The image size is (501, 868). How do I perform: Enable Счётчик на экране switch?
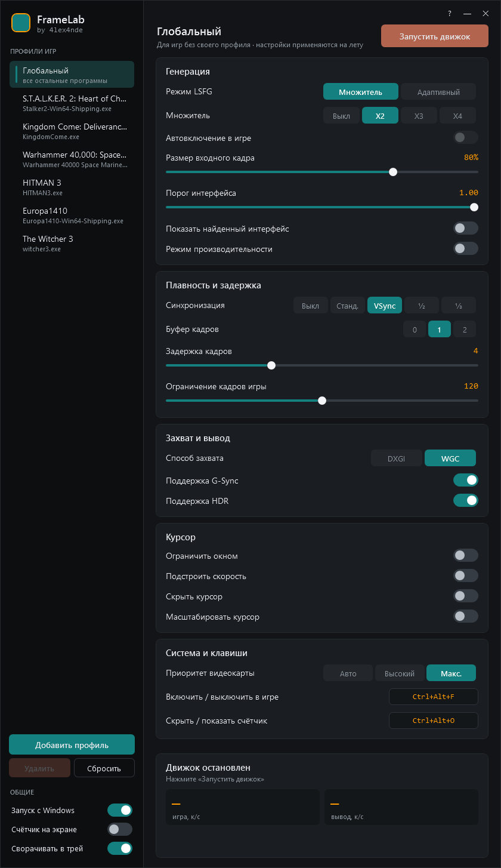[x=120, y=829]
